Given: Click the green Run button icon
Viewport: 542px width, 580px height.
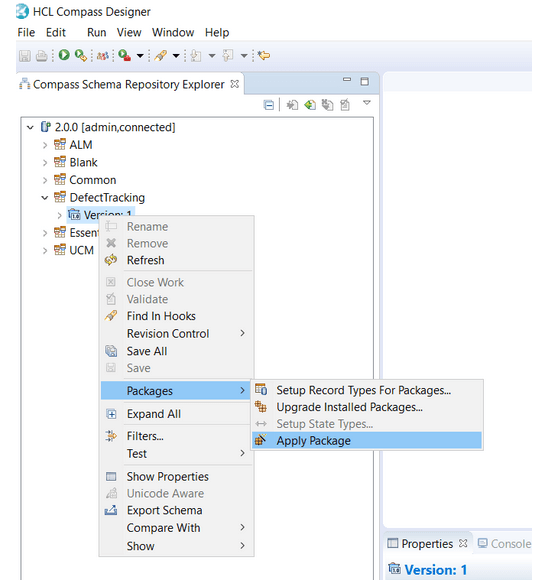Looking at the screenshot, I should click(x=64, y=55).
